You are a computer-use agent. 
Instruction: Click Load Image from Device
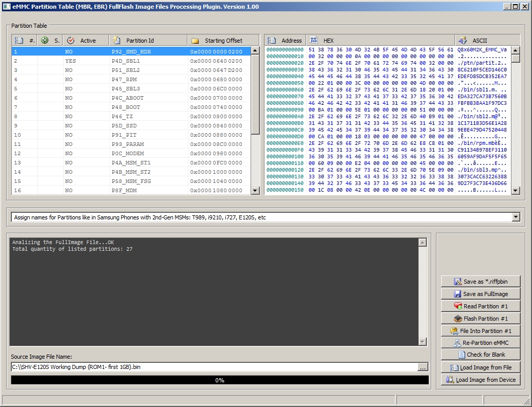[x=480, y=379]
